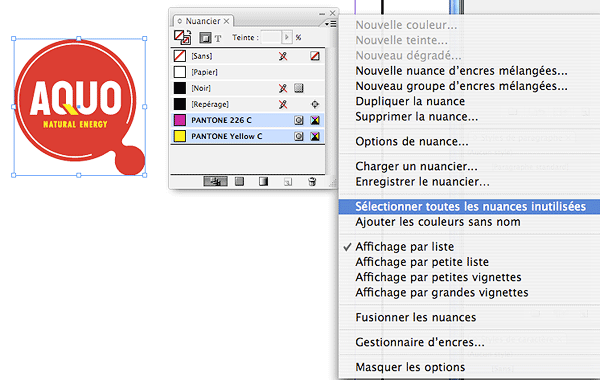Choose Nouveau groupe d'encres mélangées

point(461,86)
